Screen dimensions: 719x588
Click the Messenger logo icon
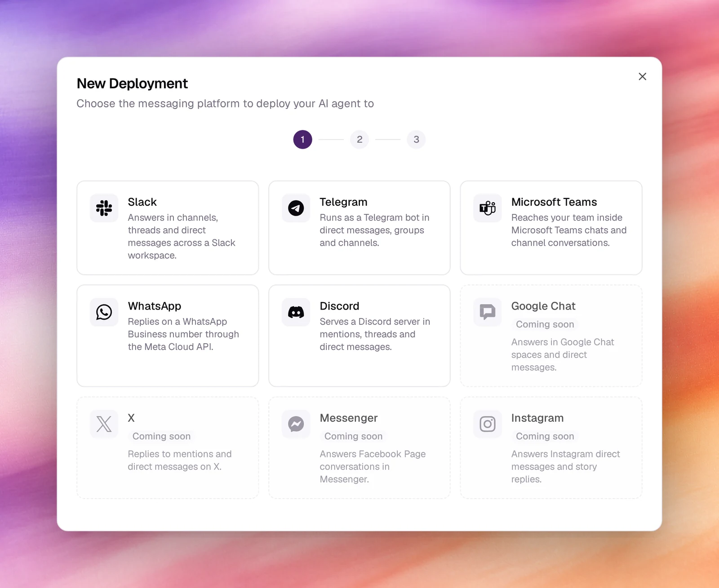click(296, 424)
